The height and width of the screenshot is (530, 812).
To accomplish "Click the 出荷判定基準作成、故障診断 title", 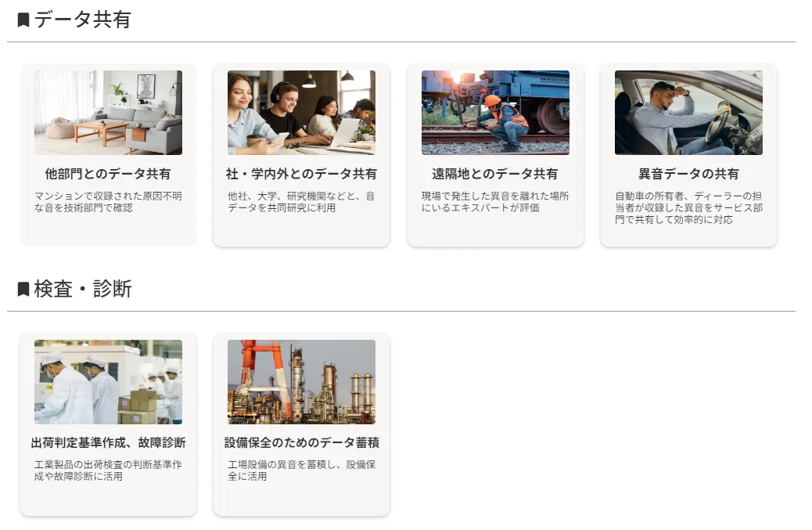I will point(108,443).
